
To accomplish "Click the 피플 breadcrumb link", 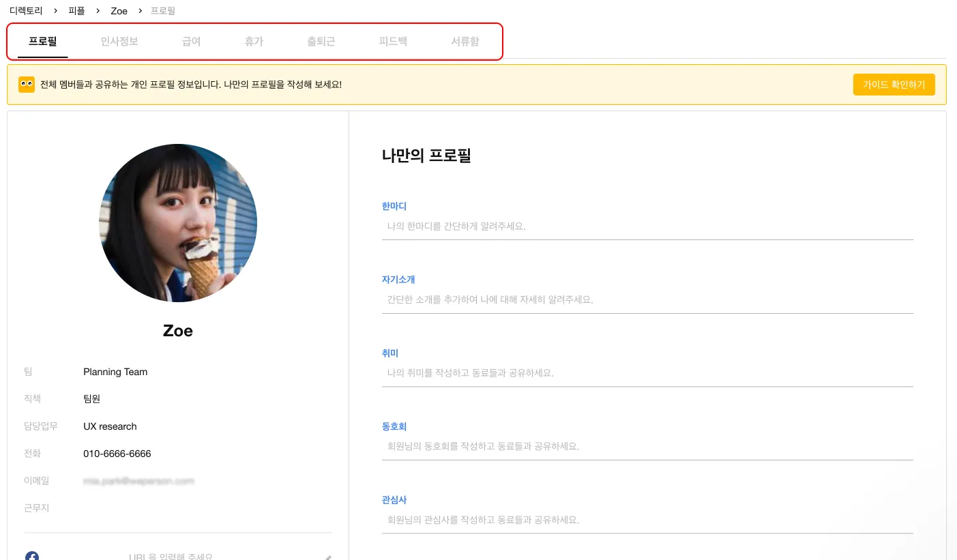I will tap(76, 11).
